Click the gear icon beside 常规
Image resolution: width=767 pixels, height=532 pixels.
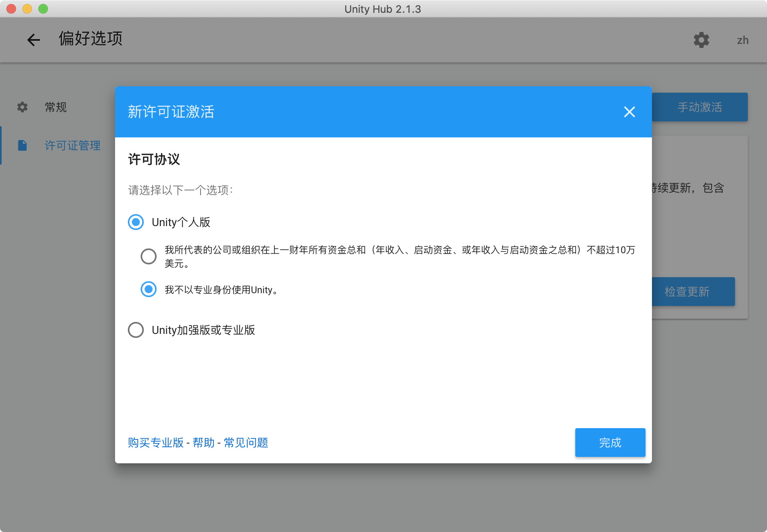click(22, 107)
